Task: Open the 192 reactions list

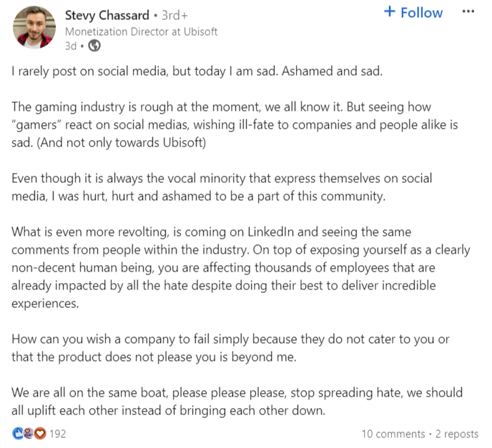Action: [58, 434]
